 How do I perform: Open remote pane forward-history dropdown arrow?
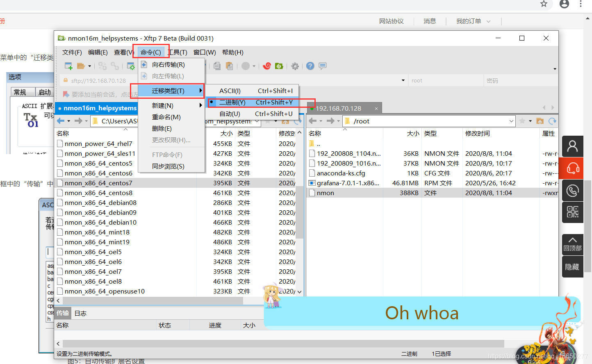click(338, 121)
